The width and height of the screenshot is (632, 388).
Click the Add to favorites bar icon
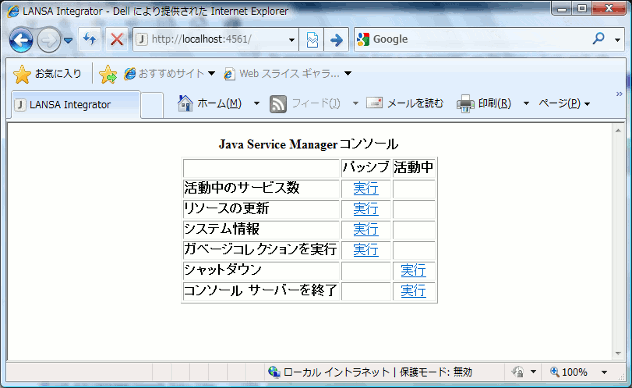[x=108, y=75]
